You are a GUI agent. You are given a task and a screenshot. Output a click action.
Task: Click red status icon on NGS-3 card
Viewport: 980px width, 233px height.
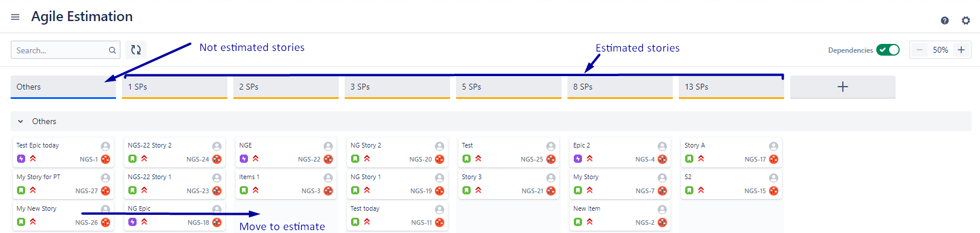(x=328, y=190)
